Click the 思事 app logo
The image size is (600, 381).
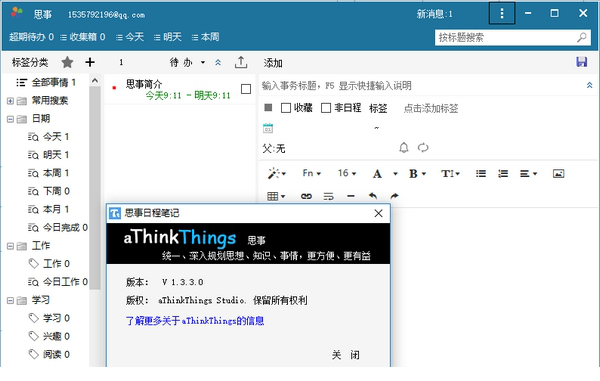17,13
